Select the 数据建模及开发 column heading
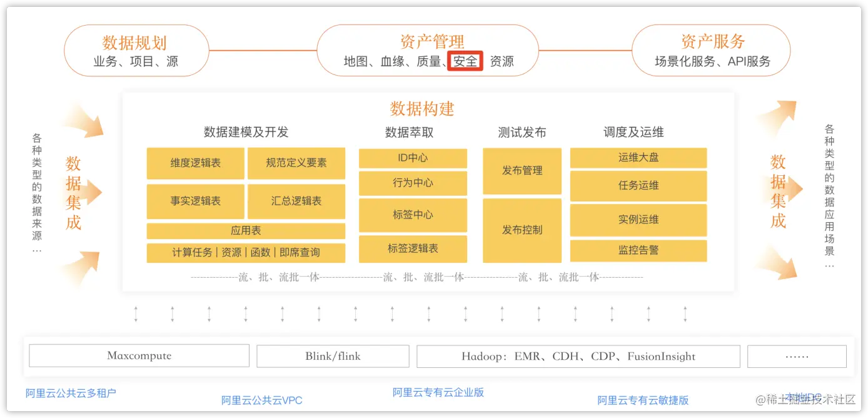The image size is (868, 418). point(246,132)
